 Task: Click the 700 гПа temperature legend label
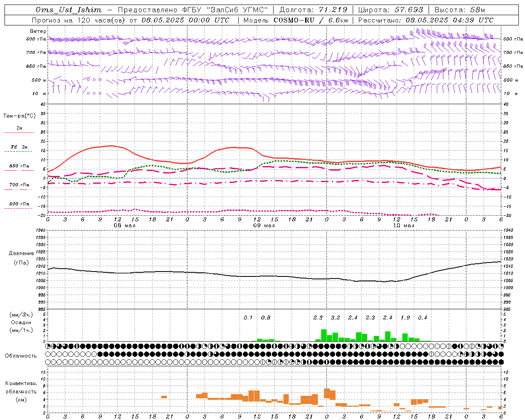(19, 185)
